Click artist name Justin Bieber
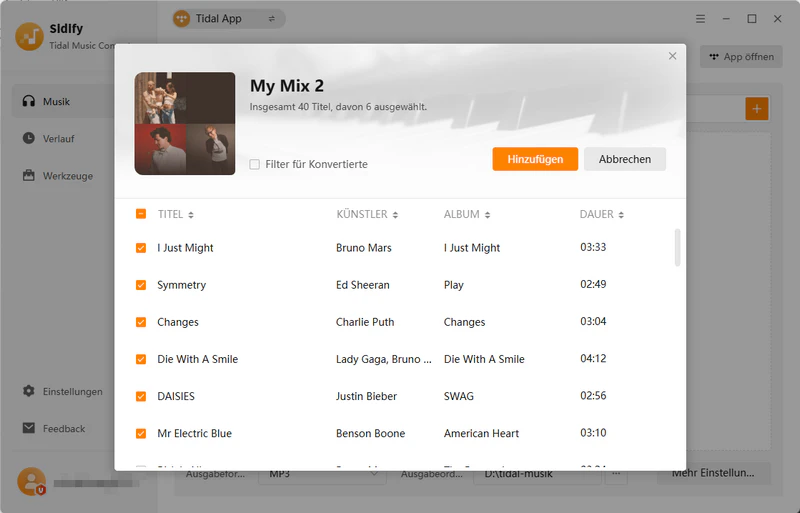 point(366,396)
